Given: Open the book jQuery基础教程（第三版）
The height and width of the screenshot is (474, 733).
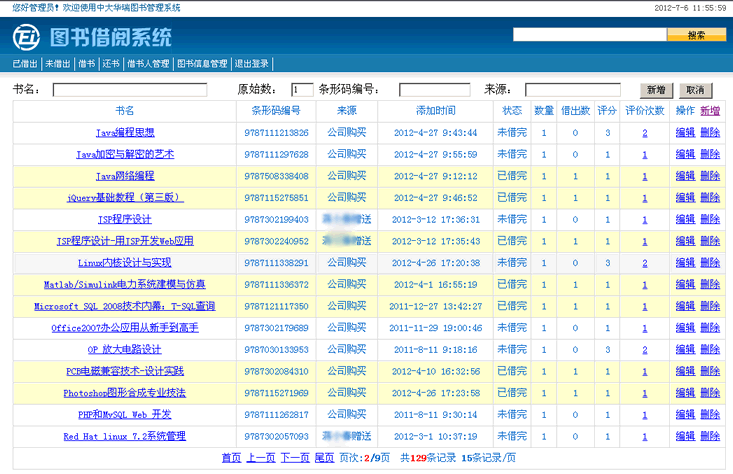Looking at the screenshot, I should tap(125, 198).
